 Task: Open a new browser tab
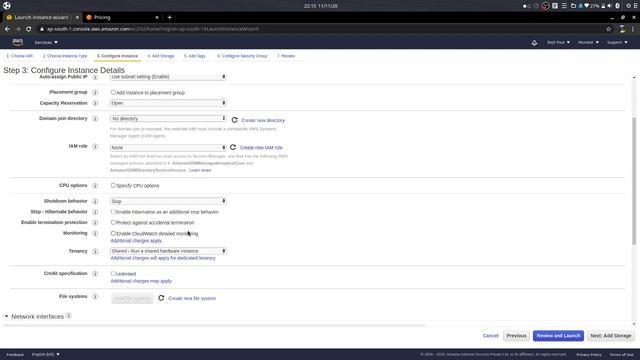tap(169, 18)
